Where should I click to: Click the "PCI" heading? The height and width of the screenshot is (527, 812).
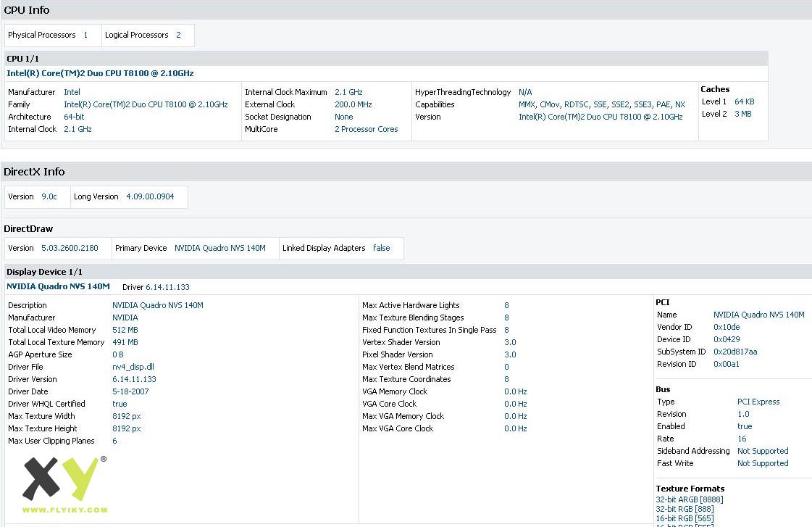[662, 302]
